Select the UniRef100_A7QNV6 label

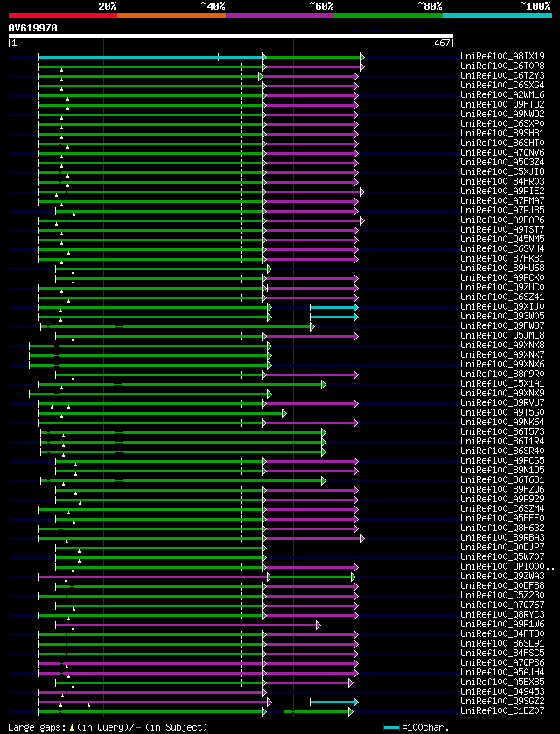point(502,152)
